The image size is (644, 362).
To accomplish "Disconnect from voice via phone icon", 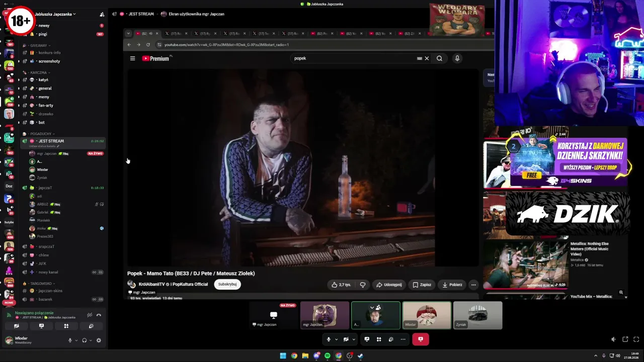I will tap(99, 315).
